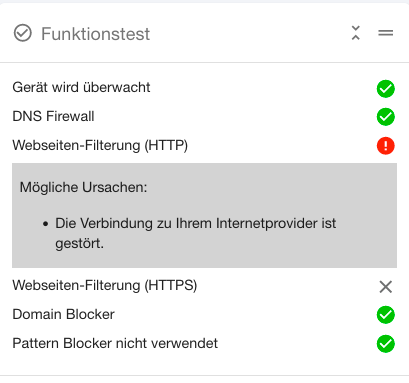Image resolution: width=409 pixels, height=383 pixels.
Task: Grab the Funktionstest widget drag handle icon
Action: click(386, 33)
